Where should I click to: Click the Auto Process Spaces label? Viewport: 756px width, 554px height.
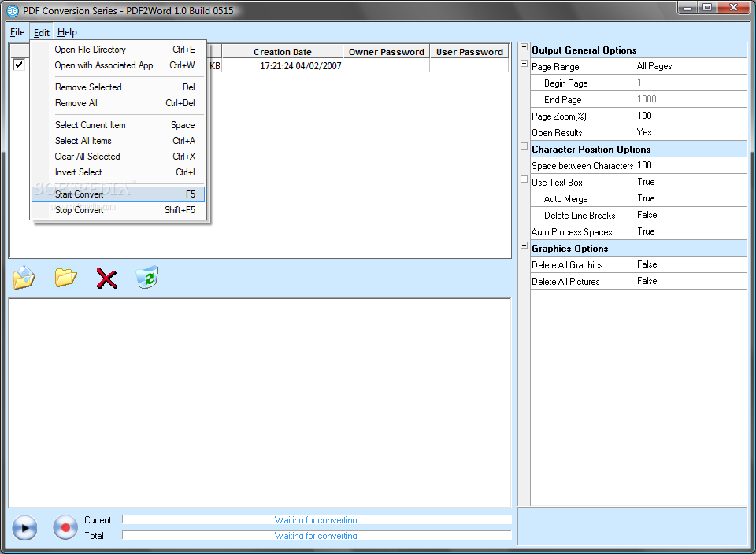572,232
